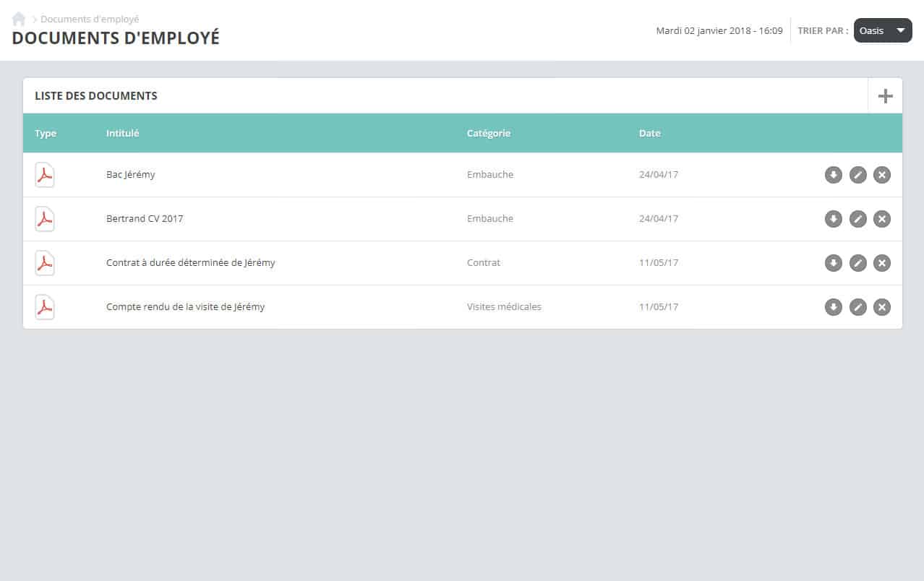Delete the Contrat à durée déterminée document
Viewport: 924px width, 581px height.
pyautogui.click(x=882, y=263)
